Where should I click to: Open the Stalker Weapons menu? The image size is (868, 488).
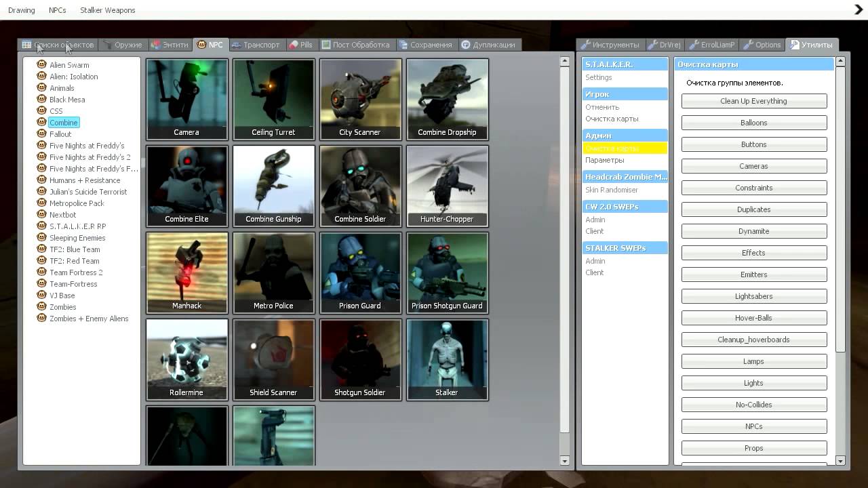point(107,10)
